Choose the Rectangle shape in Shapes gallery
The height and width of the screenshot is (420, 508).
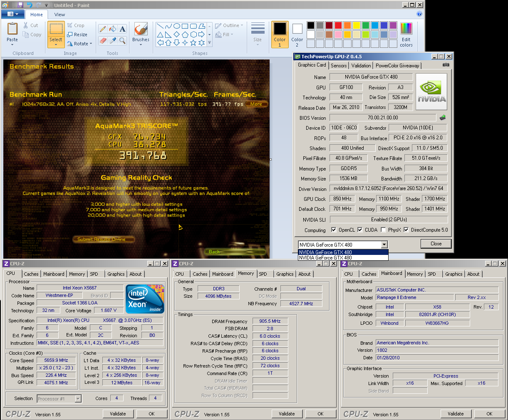pos(185,26)
